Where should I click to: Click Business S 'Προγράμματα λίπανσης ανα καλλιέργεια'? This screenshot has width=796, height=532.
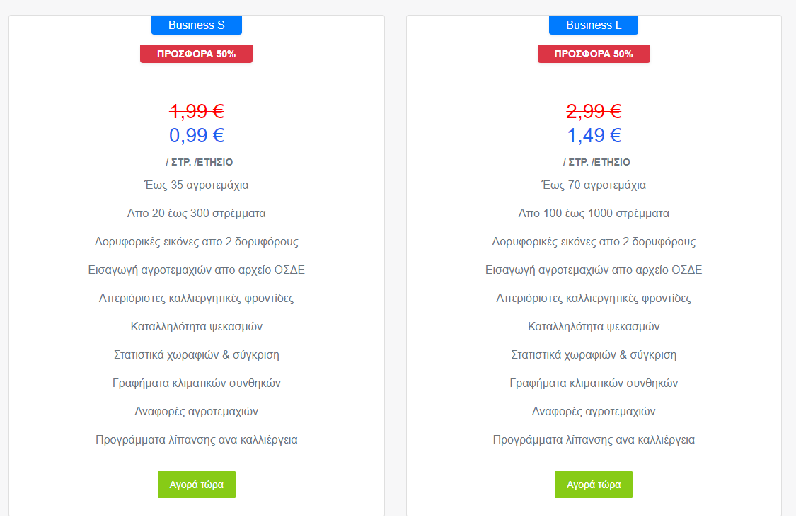[x=197, y=440]
